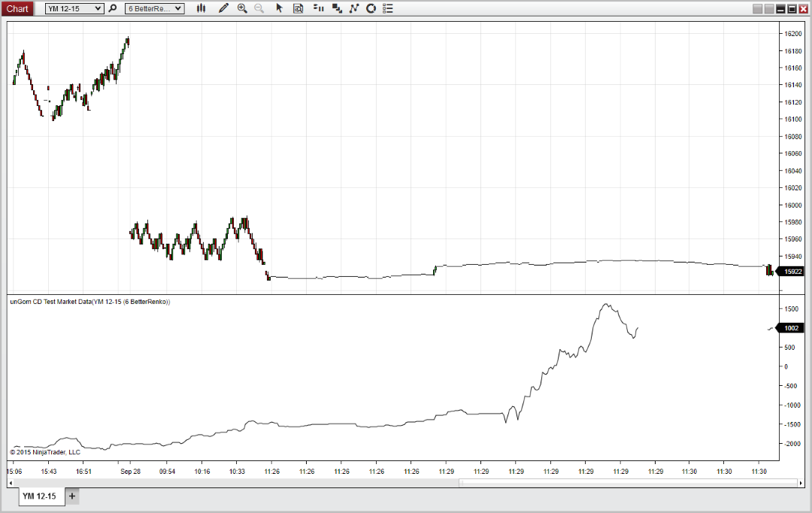This screenshot has height=513, width=812.
Task: Select the unGom CD Test Market Data label
Action: pos(90,302)
